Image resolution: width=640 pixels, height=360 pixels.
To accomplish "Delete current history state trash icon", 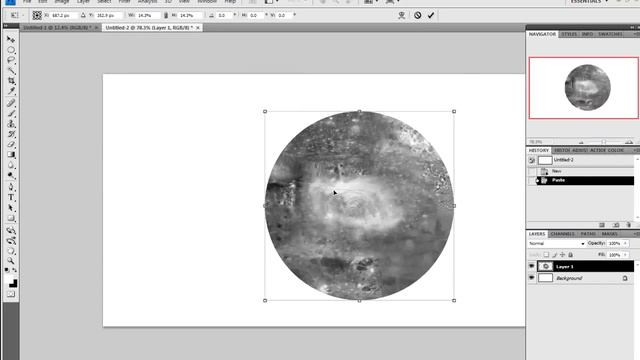I will (629, 225).
